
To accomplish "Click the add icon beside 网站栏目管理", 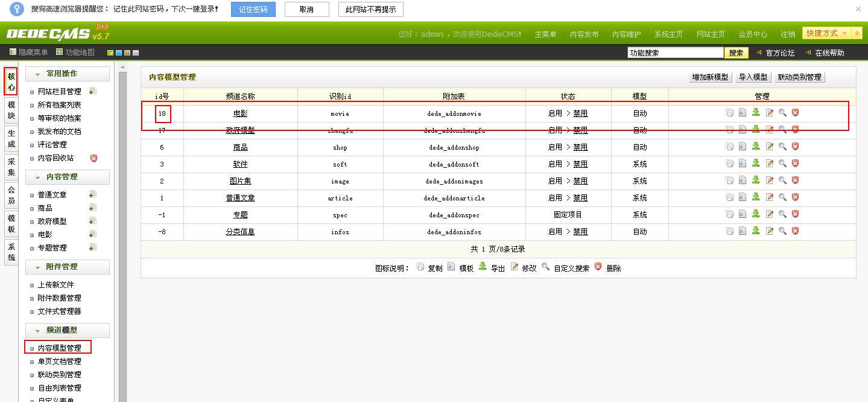I will tap(93, 91).
